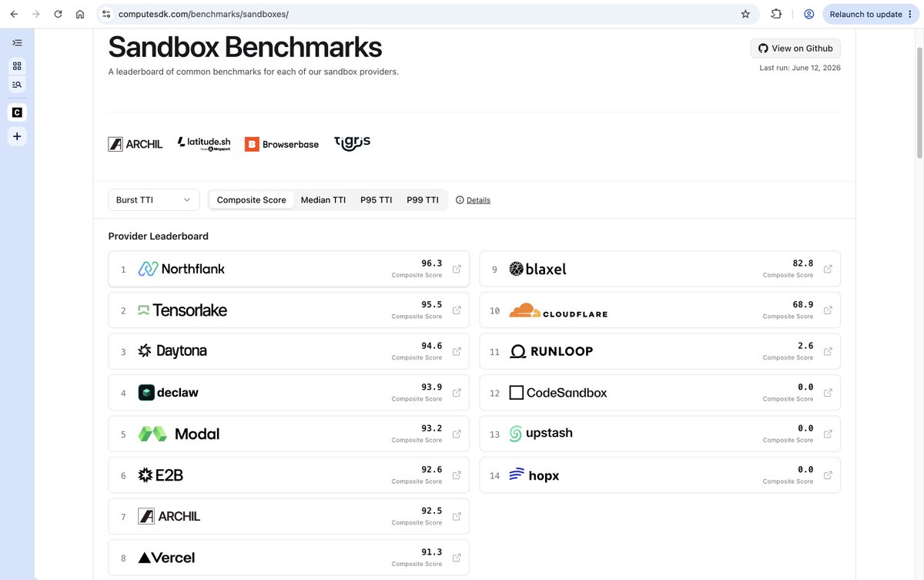
Task: Click the Modal logo in rank 5
Action: (179, 434)
